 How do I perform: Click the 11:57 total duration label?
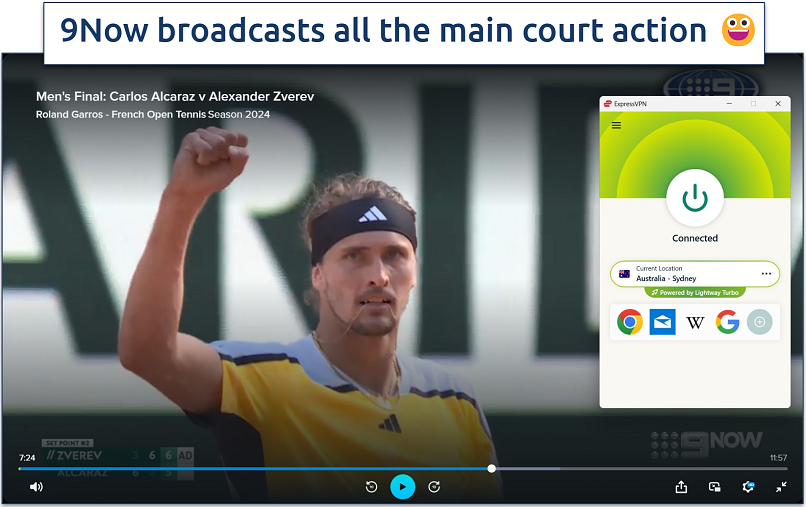click(x=778, y=458)
